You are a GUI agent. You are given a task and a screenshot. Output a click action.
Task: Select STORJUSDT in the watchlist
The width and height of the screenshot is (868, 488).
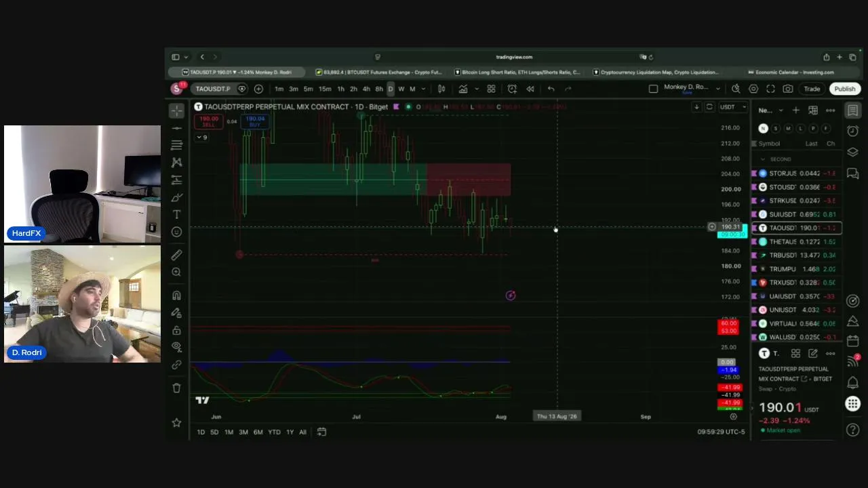(797, 174)
